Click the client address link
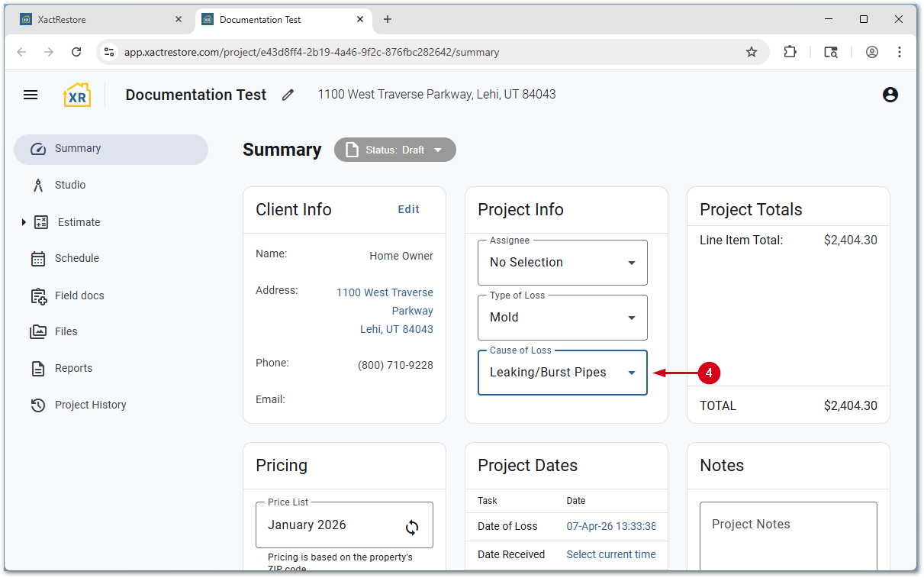924x578 pixels. [x=385, y=311]
